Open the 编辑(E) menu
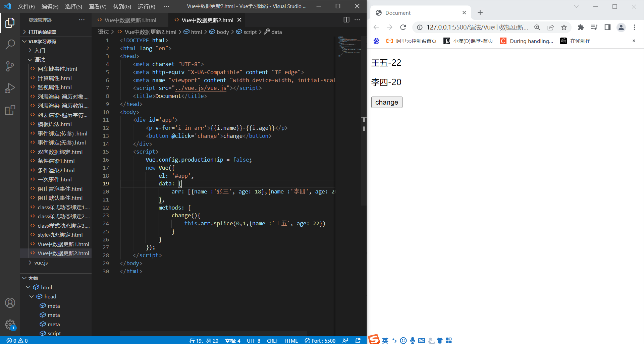This screenshot has width=644, height=344. 50,6
